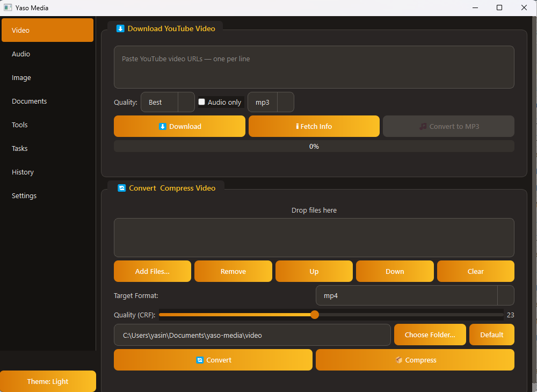Select Tools in the sidebar
This screenshot has height=392, width=537.
pyautogui.click(x=48, y=125)
